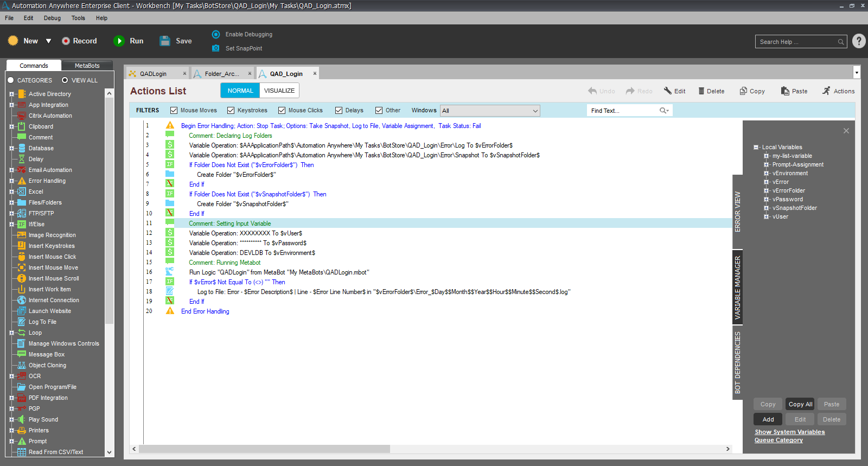Click the Record button icon
Screen dimensions: 868x466
tap(66, 41)
